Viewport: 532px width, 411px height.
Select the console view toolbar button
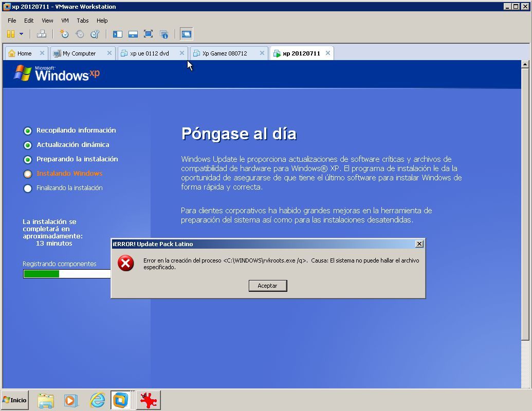tap(187, 34)
